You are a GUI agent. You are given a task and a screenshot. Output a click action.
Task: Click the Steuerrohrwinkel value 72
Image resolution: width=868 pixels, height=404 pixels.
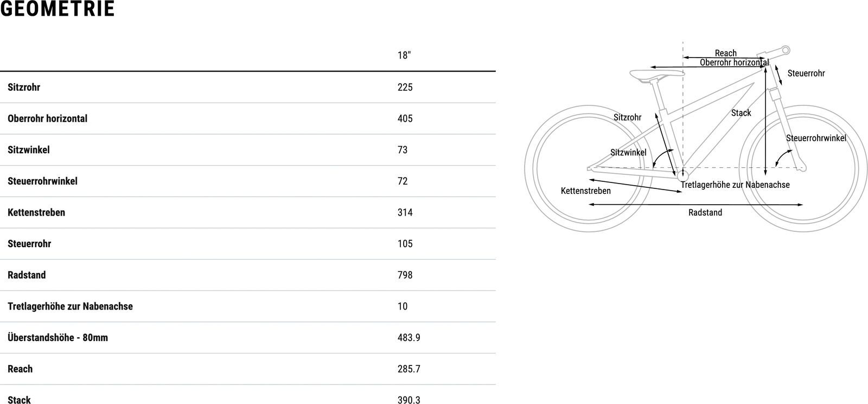tap(403, 181)
